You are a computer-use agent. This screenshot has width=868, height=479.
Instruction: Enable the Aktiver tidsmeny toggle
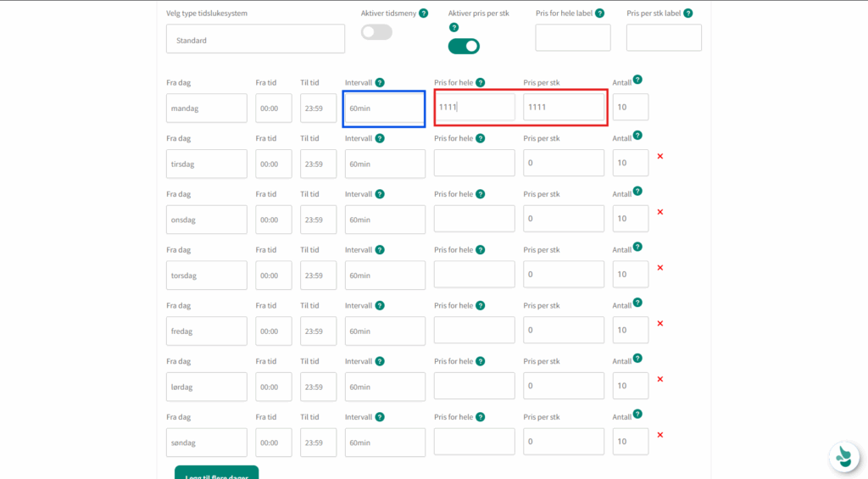pos(376,32)
